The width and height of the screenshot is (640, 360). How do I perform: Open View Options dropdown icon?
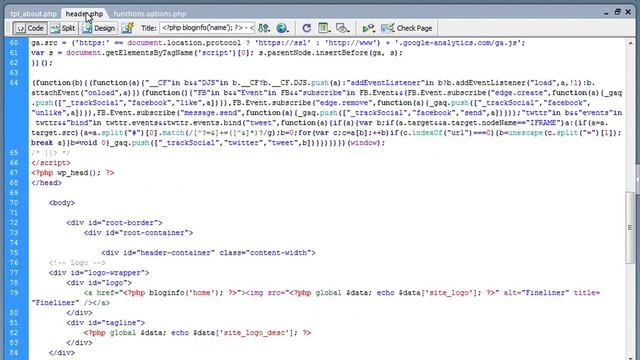point(324,28)
